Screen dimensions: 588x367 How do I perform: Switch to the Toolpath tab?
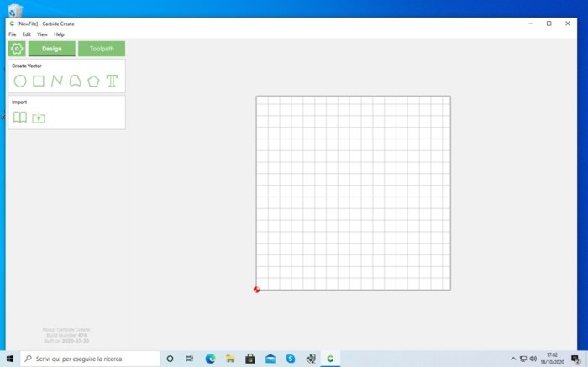[x=102, y=49]
